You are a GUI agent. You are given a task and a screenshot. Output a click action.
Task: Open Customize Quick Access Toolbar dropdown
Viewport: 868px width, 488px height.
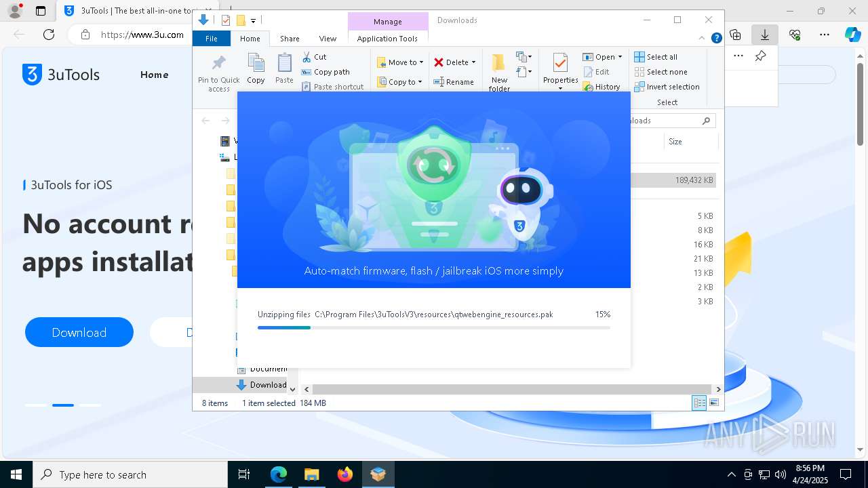253,20
